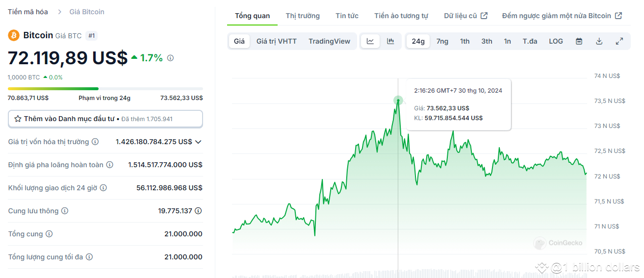The height and width of the screenshot is (278, 644).
Task: Expand chart to fullscreen
Action: pyautogui.click(x=619, y=41)
